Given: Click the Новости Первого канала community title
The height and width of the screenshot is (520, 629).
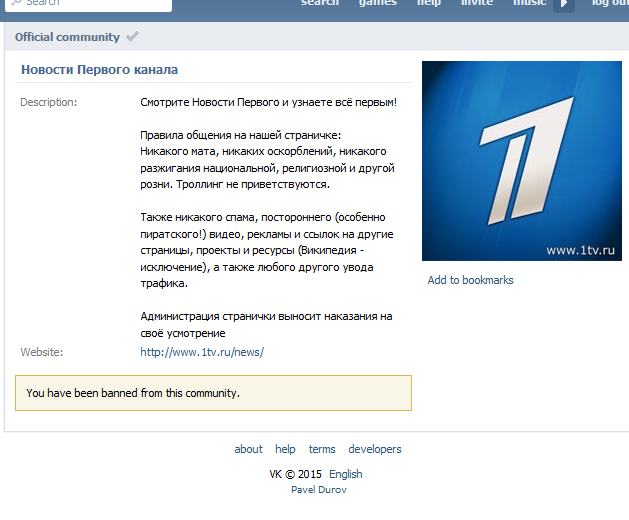Looking at the screenshot, I should coord(99,70).
